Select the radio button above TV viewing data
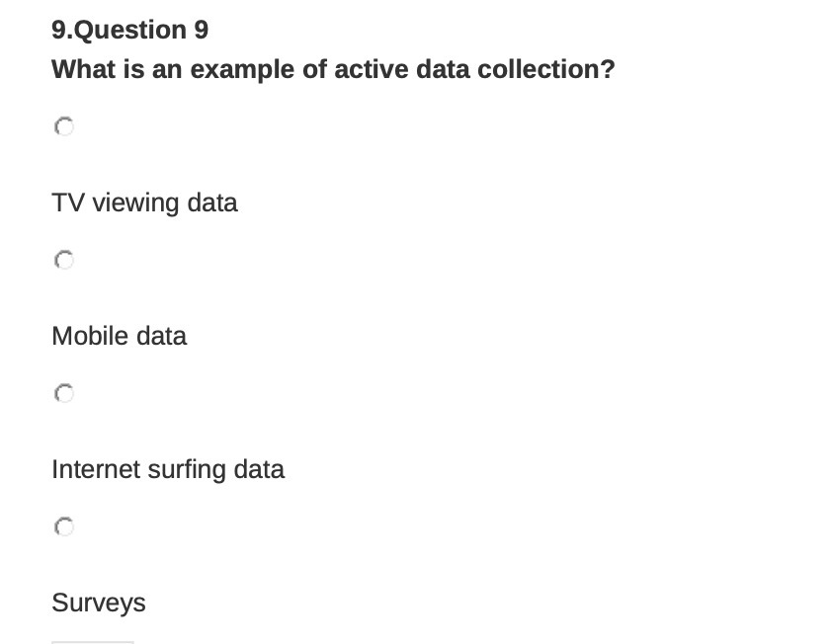Screen dimensions: 832x644 63,126
